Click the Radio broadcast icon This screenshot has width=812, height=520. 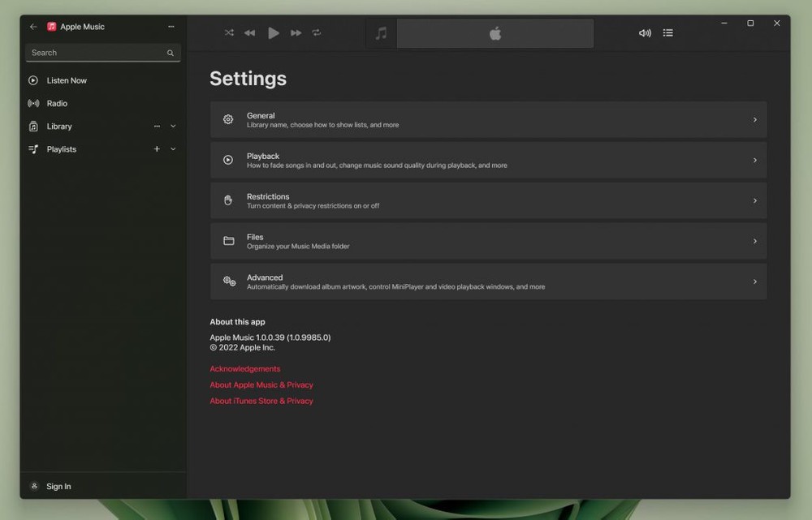point(33,104)
